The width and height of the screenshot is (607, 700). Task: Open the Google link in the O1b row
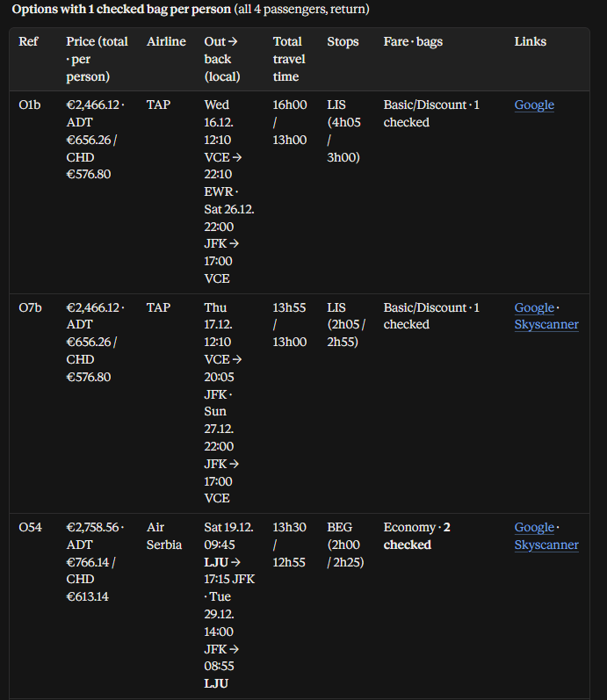pos(534,105)
